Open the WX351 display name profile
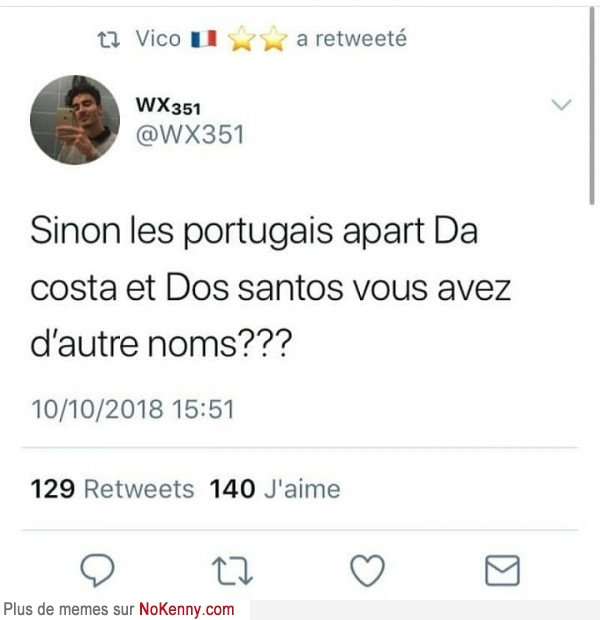The height and width of the screenshot is (620, 600). (x=168, y=106)
